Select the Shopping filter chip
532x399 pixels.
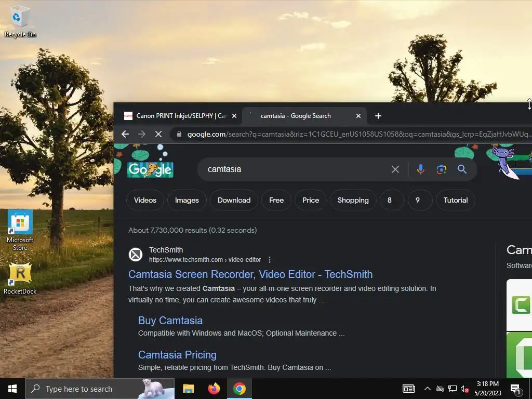coord(353,200)
